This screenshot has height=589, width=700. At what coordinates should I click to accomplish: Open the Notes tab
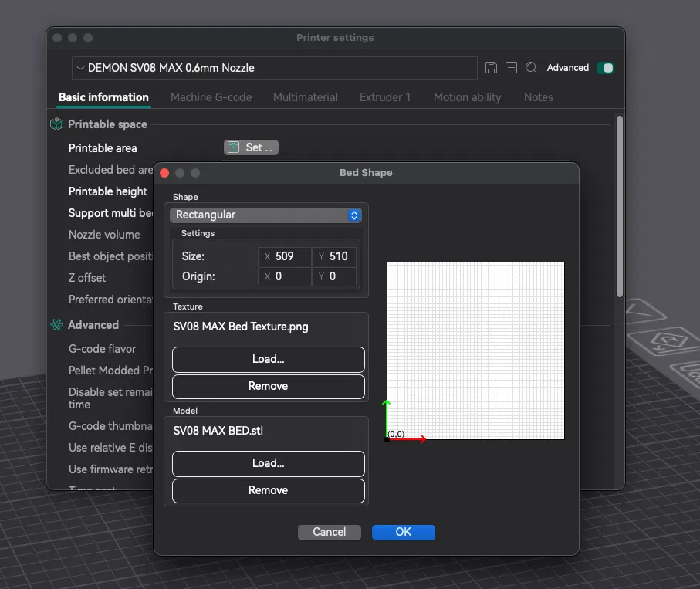(539, 97)
